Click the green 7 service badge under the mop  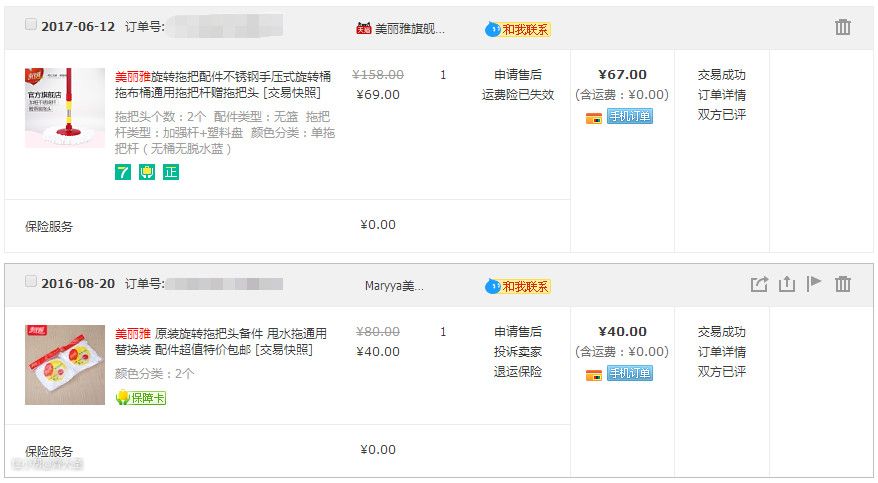point(123,172)
